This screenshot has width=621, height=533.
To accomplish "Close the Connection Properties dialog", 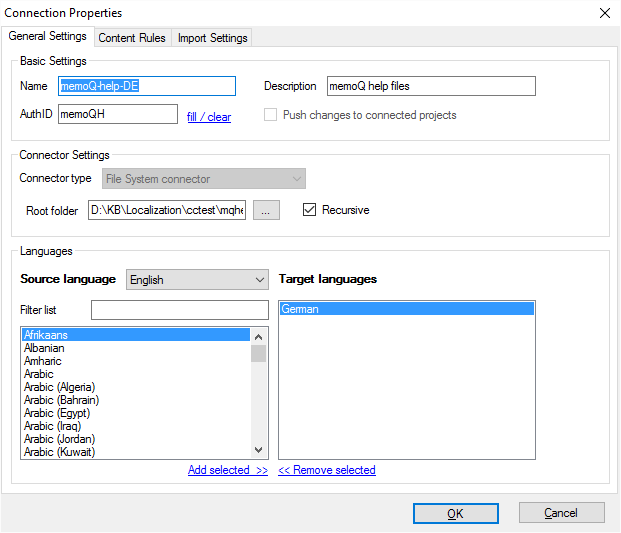I will (x=604, y=13).
